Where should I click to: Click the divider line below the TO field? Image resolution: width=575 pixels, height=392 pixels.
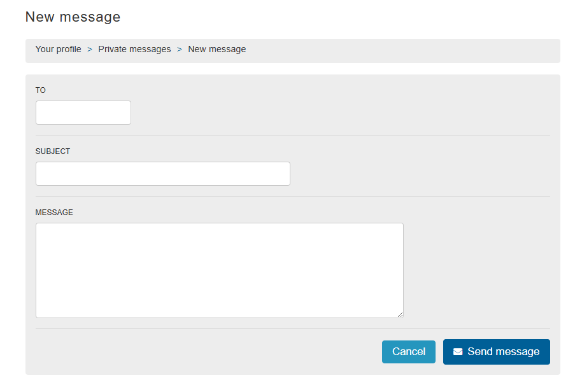click(293, 135)
